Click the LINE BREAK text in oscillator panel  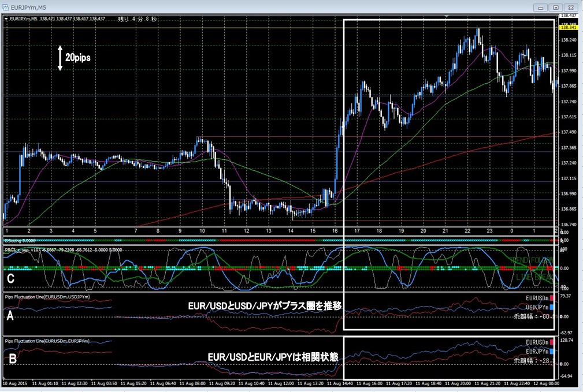click(x=534, y=277)
